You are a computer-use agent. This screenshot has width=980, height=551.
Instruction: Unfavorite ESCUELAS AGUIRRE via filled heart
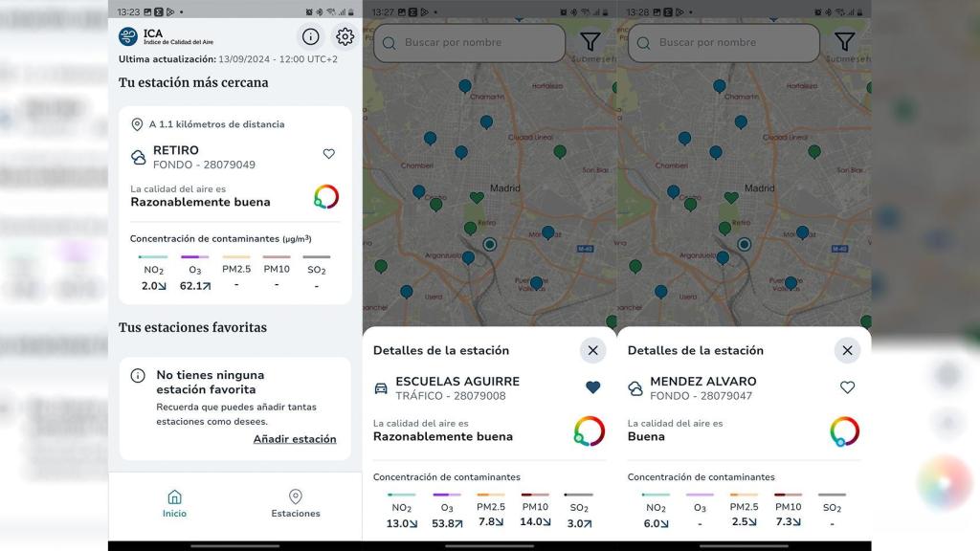[592, 386]
